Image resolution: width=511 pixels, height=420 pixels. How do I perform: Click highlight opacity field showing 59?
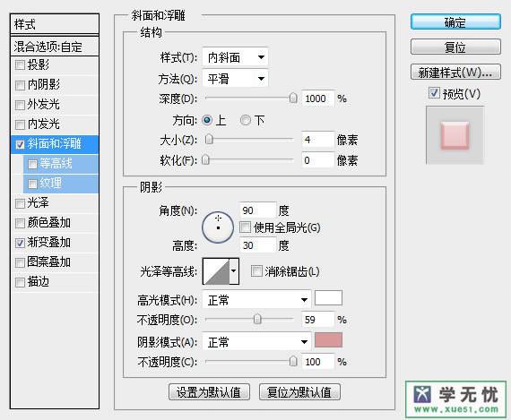[318, 320]
